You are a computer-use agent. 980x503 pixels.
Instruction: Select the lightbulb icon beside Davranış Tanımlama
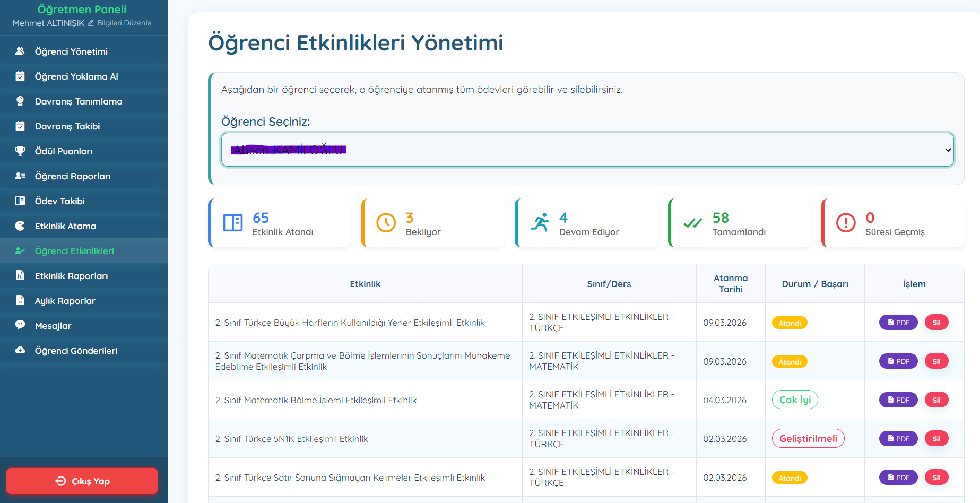(20, 101)
